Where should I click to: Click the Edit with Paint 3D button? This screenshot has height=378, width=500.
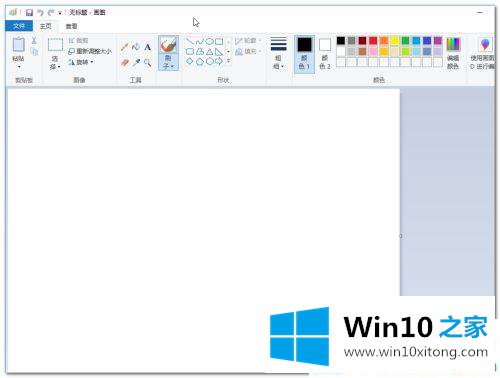click(x=482, y=53)
